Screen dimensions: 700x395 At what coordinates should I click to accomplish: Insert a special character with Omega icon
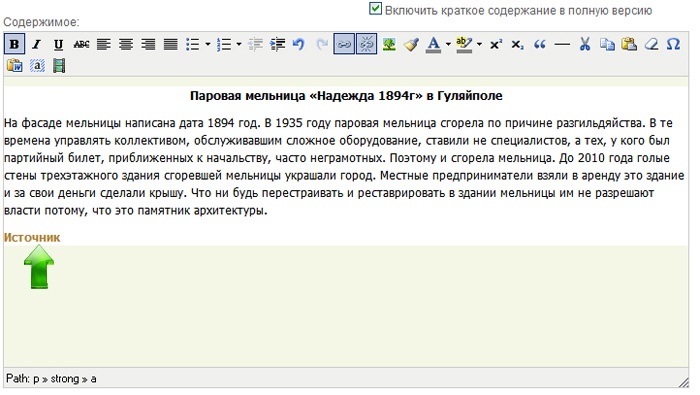pyautogui.click(x=673, y=44)
